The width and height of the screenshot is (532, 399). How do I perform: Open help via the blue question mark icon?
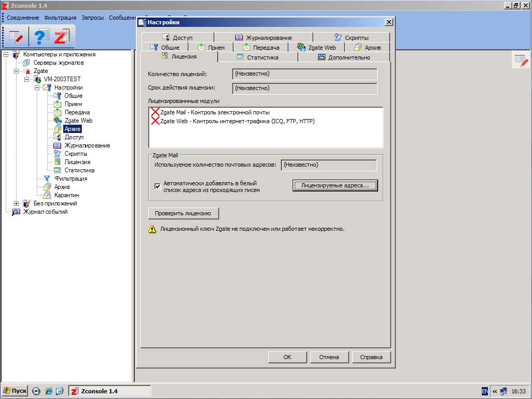pos(41,36)
